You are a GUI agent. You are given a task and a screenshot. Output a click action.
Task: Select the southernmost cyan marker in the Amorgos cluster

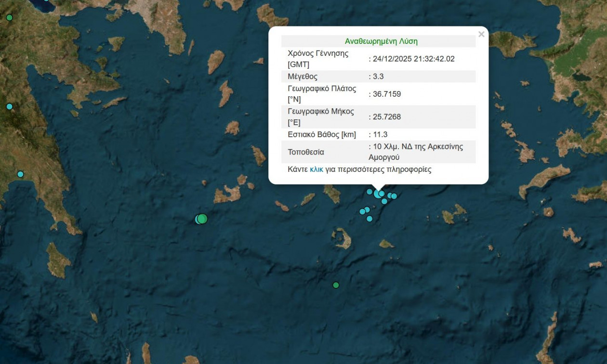(x=369, y=219)
